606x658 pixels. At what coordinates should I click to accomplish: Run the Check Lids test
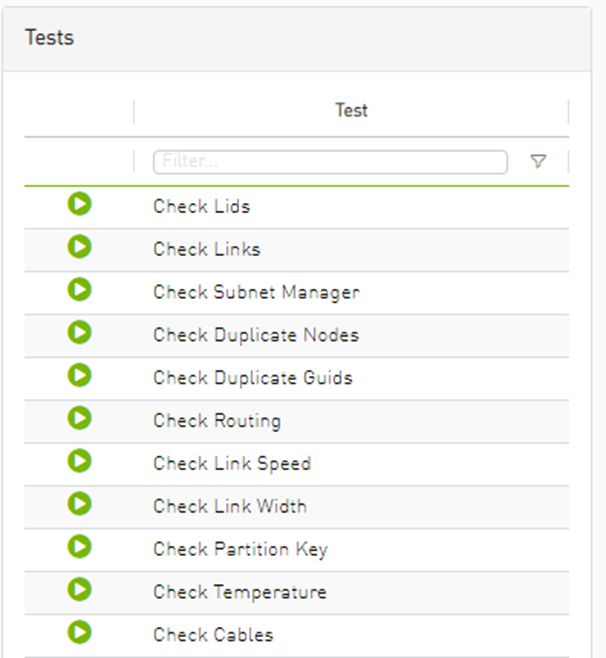(79, 204)
